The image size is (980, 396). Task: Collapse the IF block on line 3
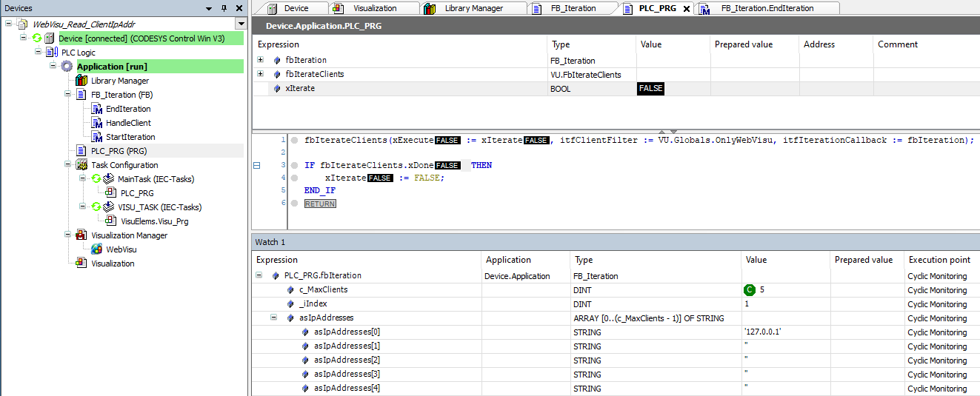257,165
